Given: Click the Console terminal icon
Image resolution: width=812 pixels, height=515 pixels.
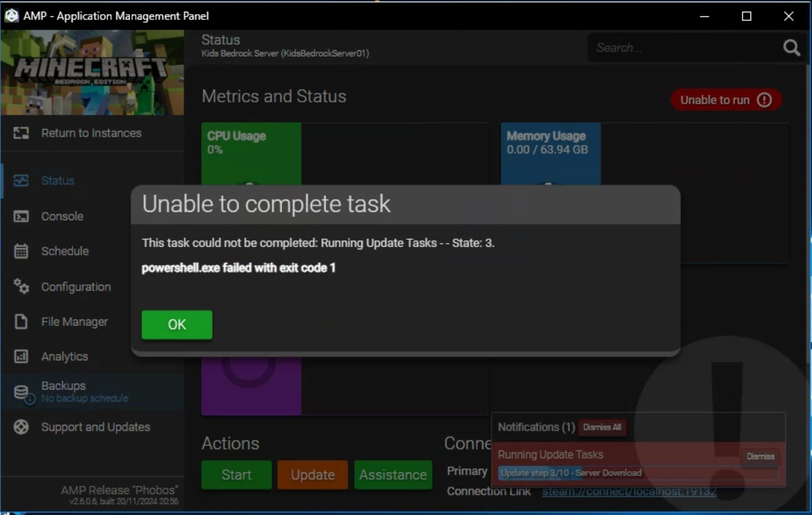Looking at the screenshot, I should pos(21,217).
